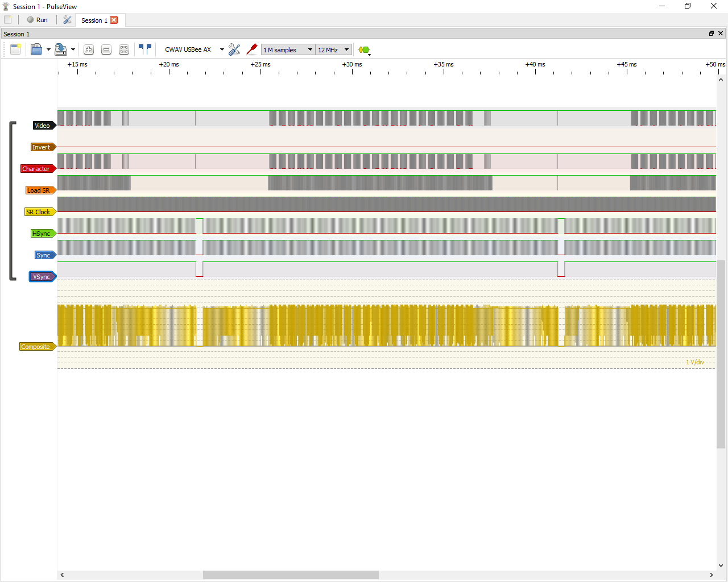Save the capture with the save icon
This screenshot has width=728, height=582.
click(61, 49)
